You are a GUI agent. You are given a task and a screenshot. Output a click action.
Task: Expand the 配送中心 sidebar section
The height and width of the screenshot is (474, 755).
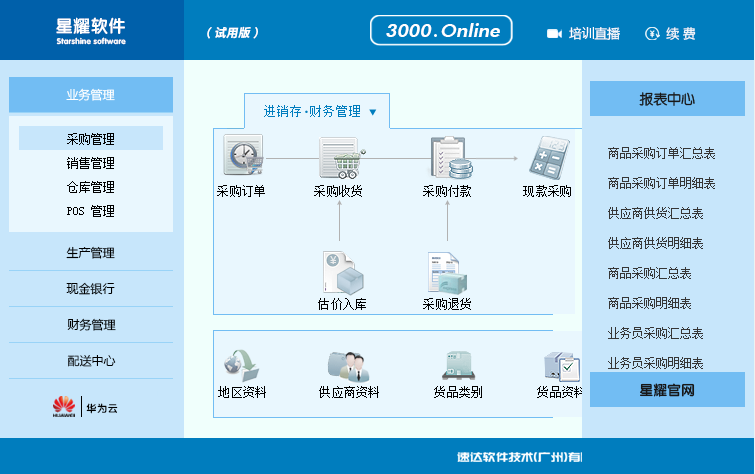coord(91,361)
